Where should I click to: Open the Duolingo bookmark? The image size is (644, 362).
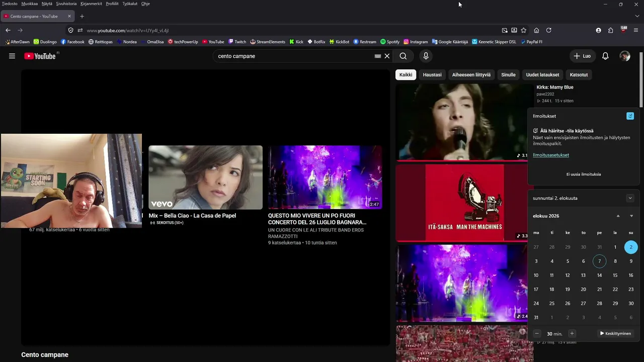pos(45,42)
